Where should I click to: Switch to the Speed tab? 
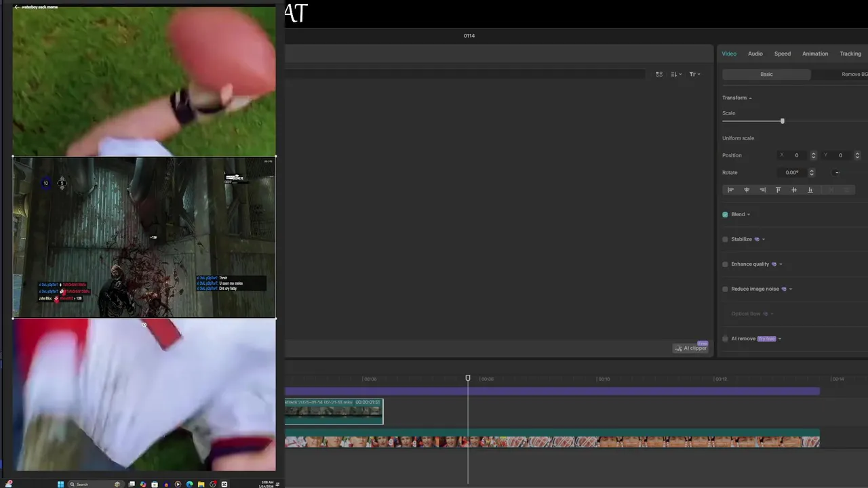point(783,54)
